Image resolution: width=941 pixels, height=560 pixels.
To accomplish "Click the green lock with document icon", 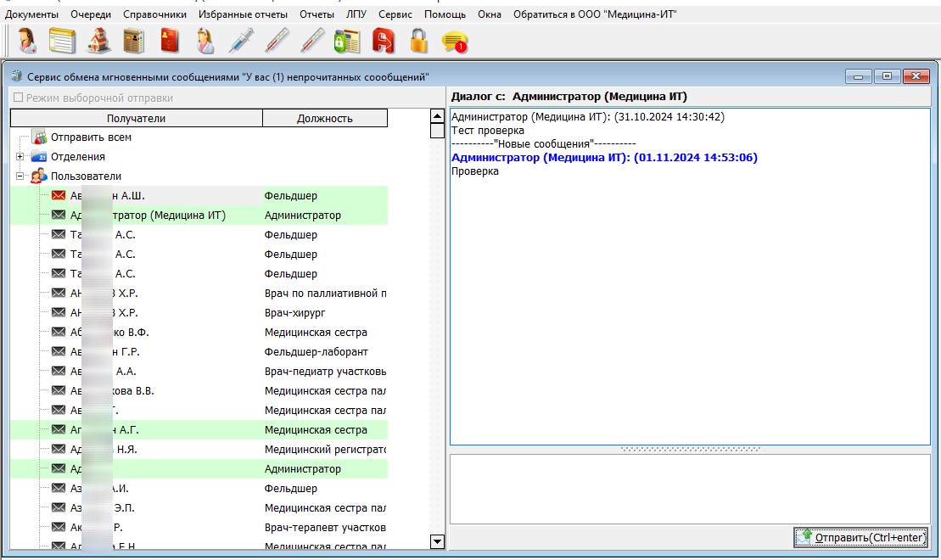I will [347, 42].
